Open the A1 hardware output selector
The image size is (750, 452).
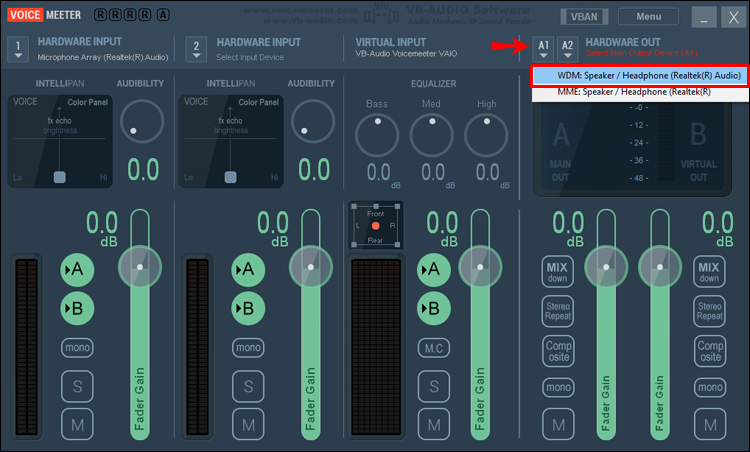pos(543,49)
